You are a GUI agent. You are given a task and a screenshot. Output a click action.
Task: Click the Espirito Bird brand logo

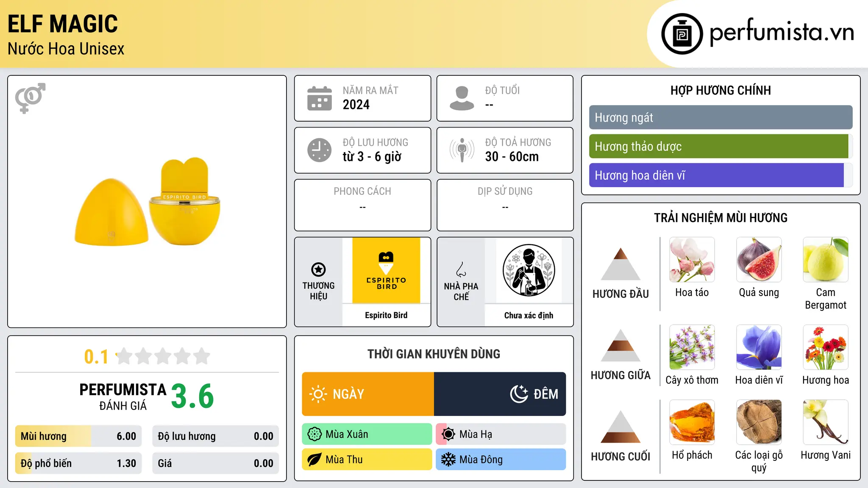tap(386, 270)
